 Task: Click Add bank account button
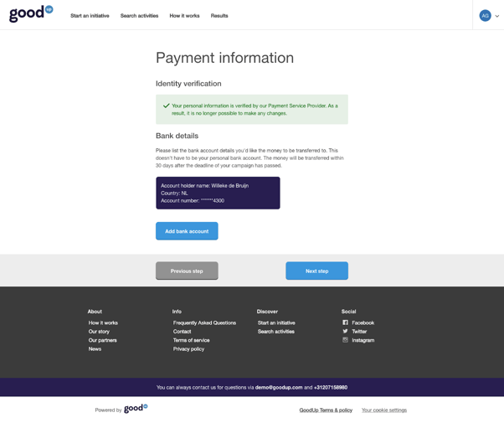(187, 231)
